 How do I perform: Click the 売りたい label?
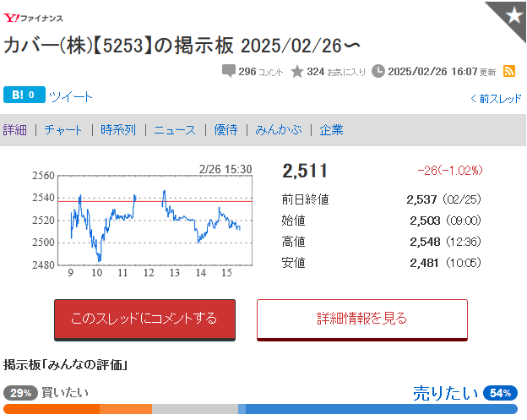[x=445, y=393]
